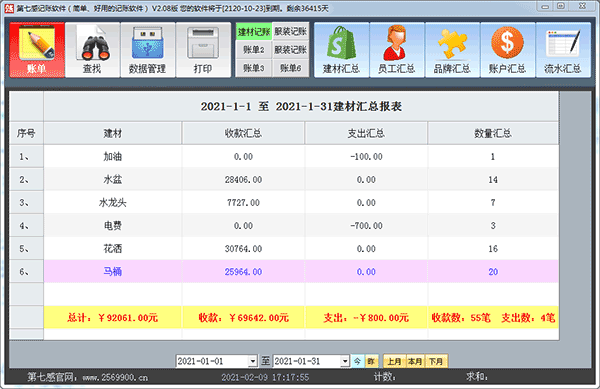Click the 本月 this month button

coord(415,361)
